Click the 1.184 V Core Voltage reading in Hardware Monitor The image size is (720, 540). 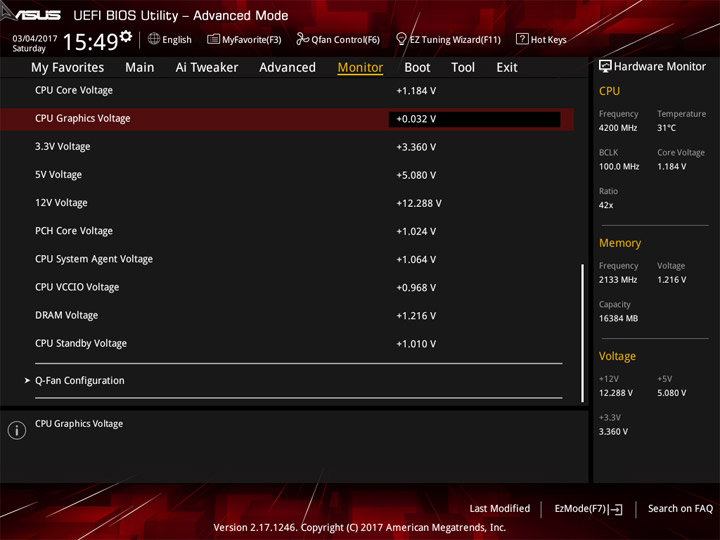(671, 166)
